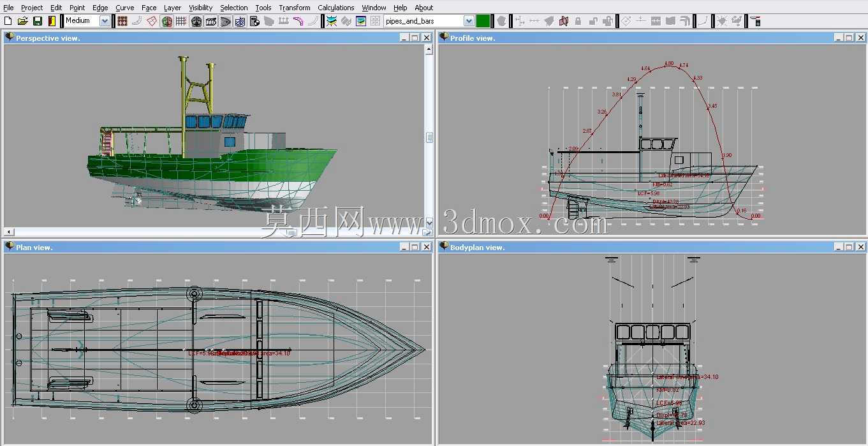Screen dimensions: 868x446
Task: Toggle control net display icon
Action: tap(122, 21)
